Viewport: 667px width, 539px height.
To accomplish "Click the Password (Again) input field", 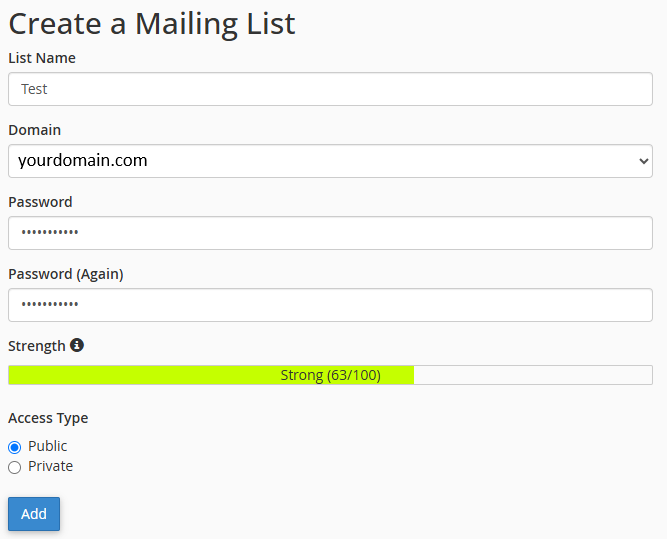I will click(x=330, y=305).
